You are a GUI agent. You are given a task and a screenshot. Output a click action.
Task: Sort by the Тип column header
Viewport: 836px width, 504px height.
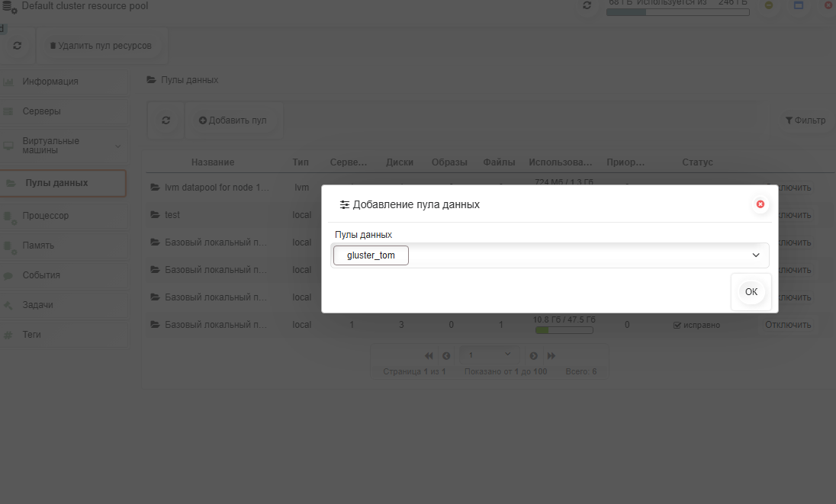(301, 162)
